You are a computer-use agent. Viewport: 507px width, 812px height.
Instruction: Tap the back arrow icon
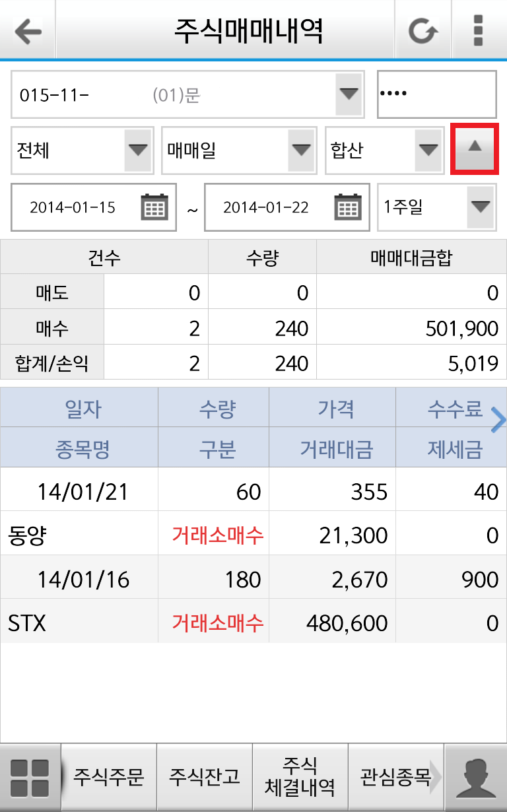tap(27, 31)
